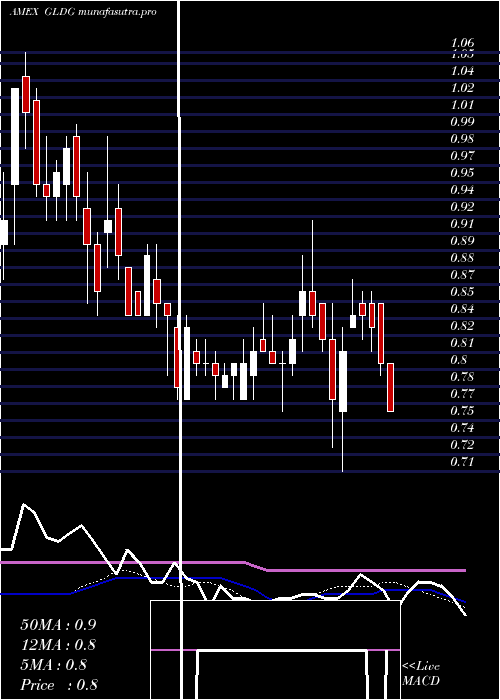Click the 0.91 price axis label
Viewport: 500px width, 700px height.
tap(462, 224)
